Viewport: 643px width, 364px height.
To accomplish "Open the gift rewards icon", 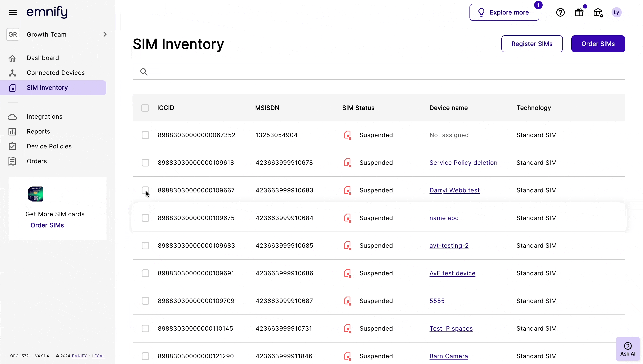I will coord(579,12).
